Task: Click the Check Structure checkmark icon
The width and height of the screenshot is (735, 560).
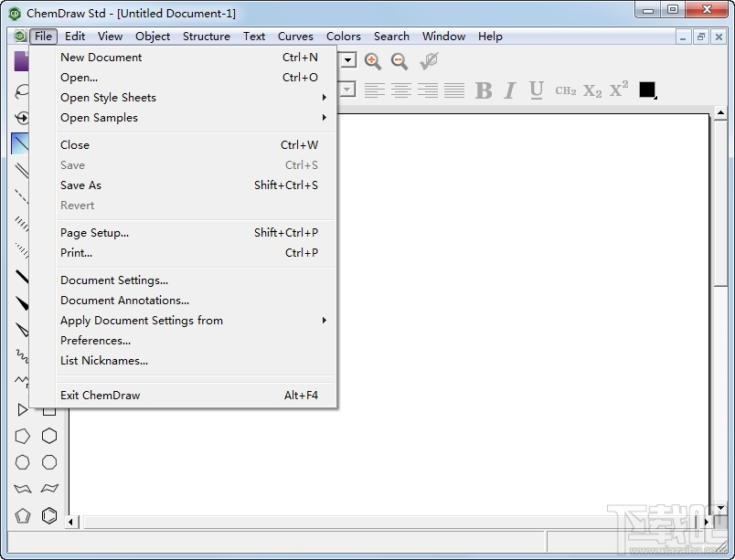Action: click(429, 61)
